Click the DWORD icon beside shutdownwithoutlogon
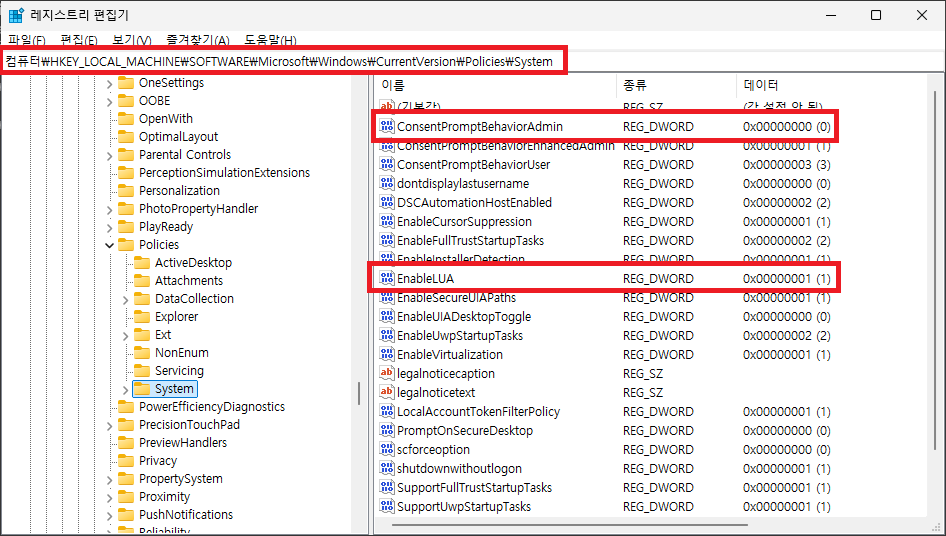The height and width of the screenshot is (536, 946). 387,468
